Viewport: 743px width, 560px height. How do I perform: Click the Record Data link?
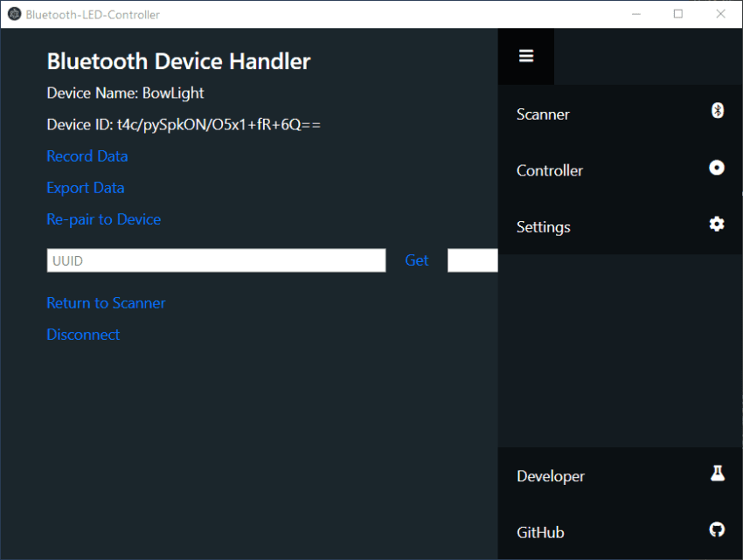(87, 156)
